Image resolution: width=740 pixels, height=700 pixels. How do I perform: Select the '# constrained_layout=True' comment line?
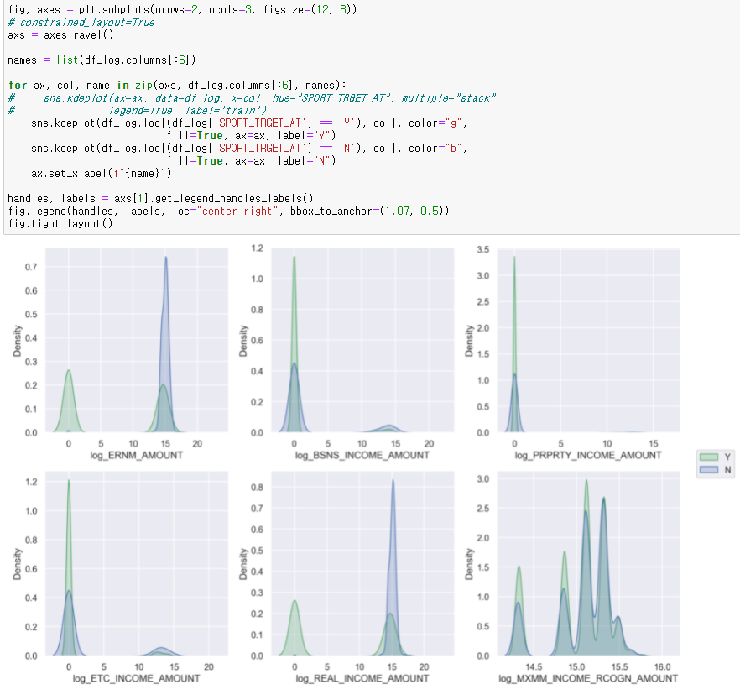[x=81, y=22]
